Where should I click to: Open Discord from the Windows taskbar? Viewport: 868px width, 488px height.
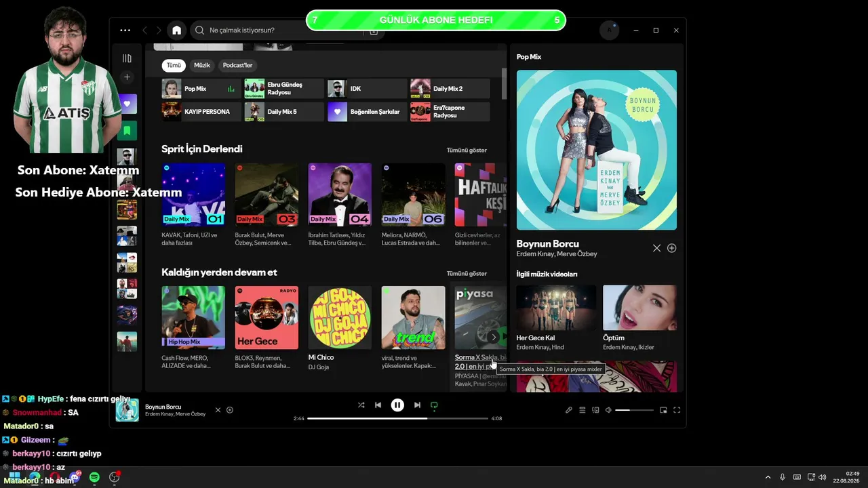(75, 477)
